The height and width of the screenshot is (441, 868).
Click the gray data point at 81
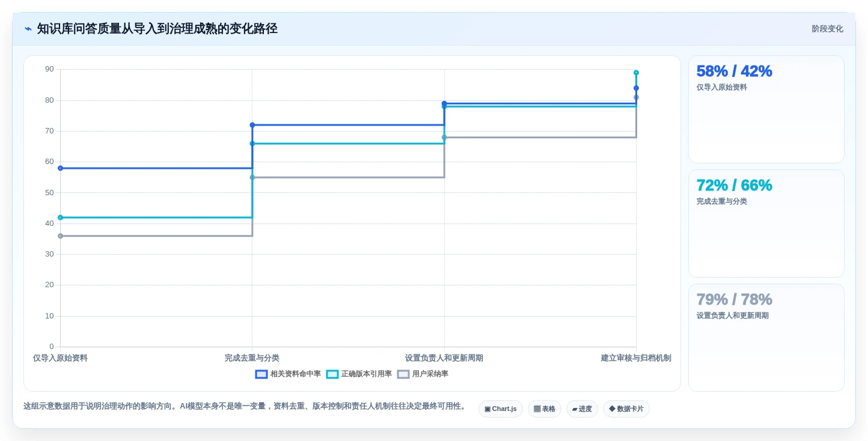point(636,97)
